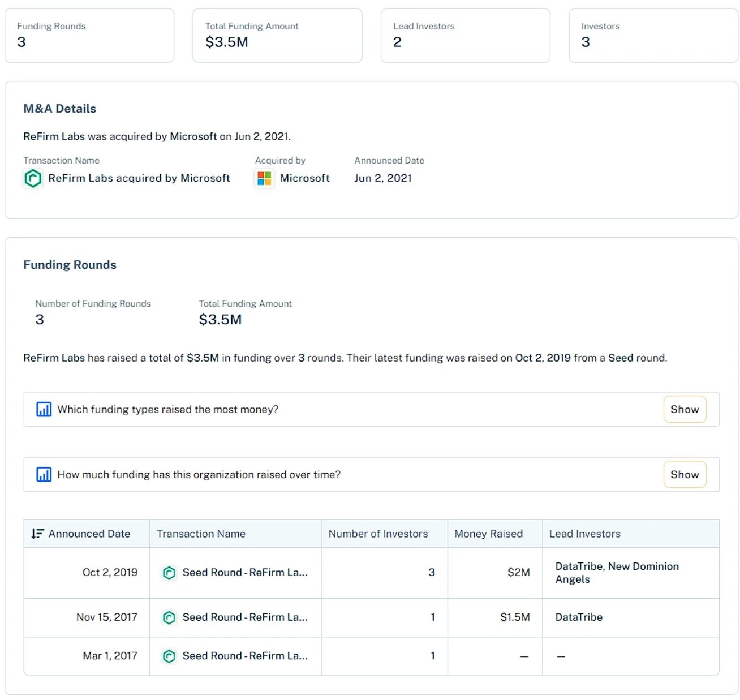740x700 pixels.
Task: Click the Investors summary card
Action: [x=653, y=35]
